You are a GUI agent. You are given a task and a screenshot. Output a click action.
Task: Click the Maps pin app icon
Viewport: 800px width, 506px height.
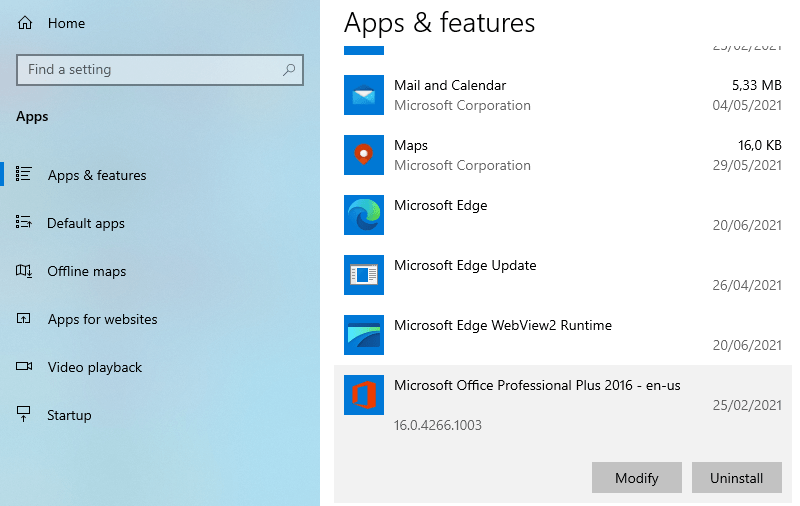[364, 155]
